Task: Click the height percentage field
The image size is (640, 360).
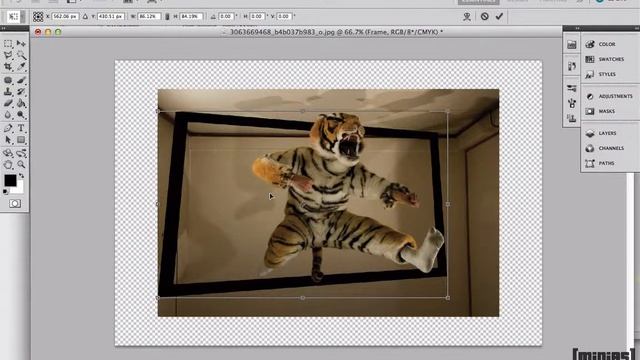Action: coord(191,16)
